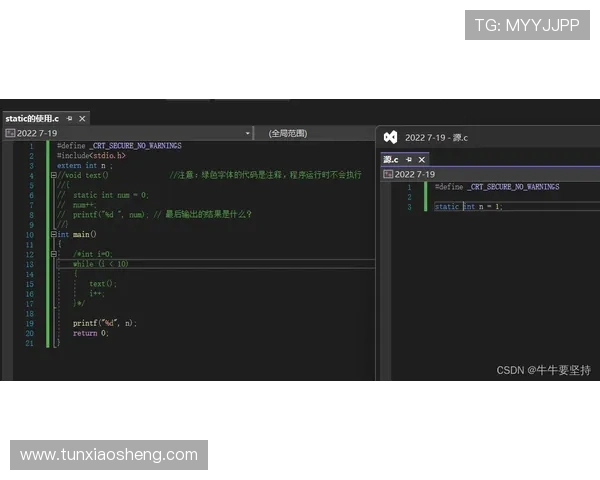Image resolution: width=600 pixels, height=480 pixels.
Task: Select the 源.c tab
Action: [391, 159]
